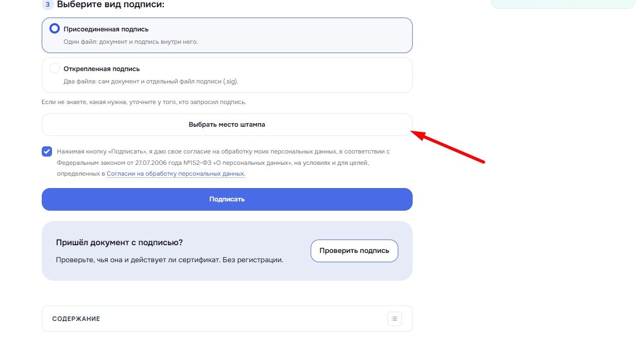Image resolution: width=644 pixels, height=357 pixels.
Task: Open 'Выбрать место штампа' stamp placement
Action: point(227,125)
